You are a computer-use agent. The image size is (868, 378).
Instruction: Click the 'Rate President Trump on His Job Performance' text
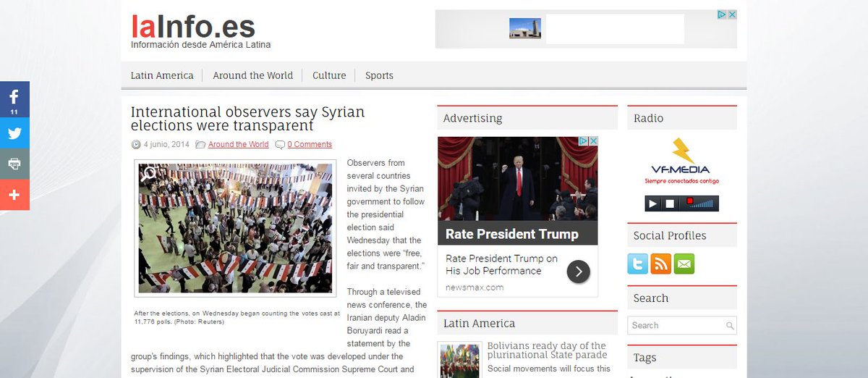pos(501,264)
